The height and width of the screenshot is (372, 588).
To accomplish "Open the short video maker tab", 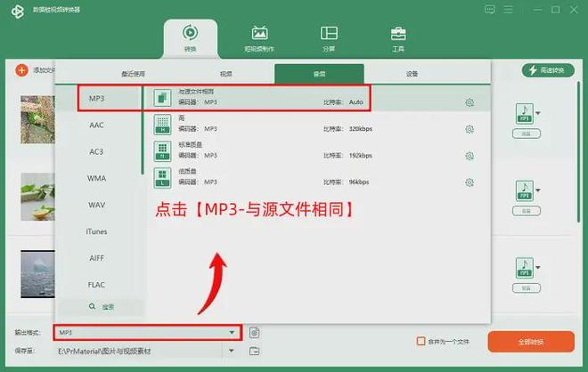I will coord(259,38).
